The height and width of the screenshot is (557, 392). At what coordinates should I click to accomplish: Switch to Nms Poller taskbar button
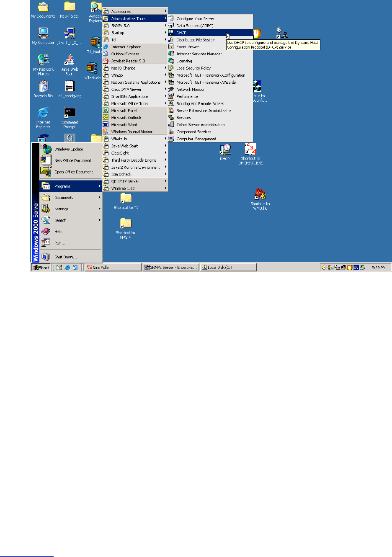[113, 267]
